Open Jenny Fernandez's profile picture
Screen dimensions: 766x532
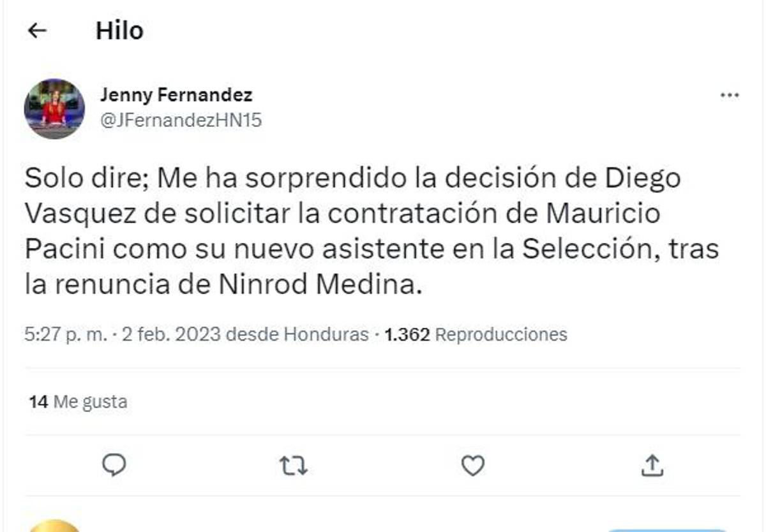click(x=54, y=108)
